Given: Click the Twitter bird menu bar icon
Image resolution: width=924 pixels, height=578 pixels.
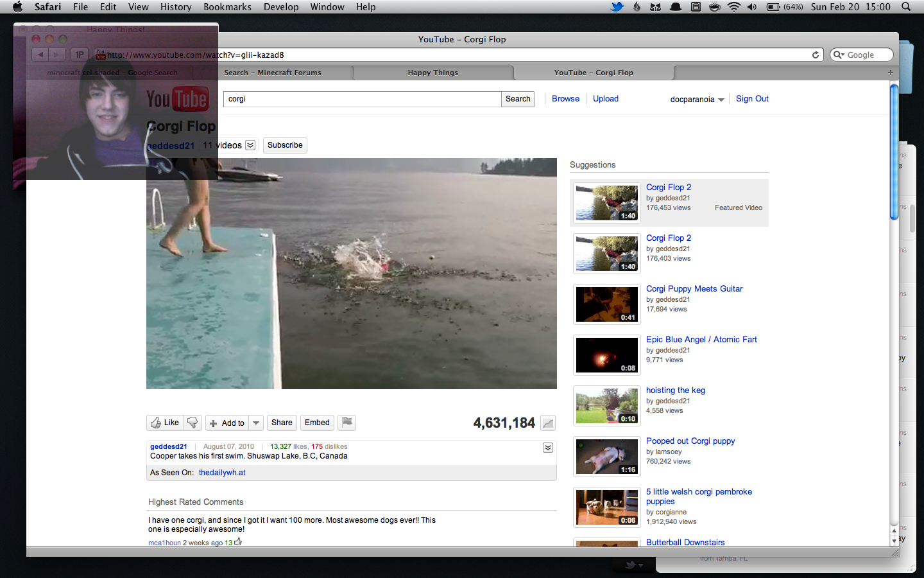Looking at the screenshot, I should [617, 7].
